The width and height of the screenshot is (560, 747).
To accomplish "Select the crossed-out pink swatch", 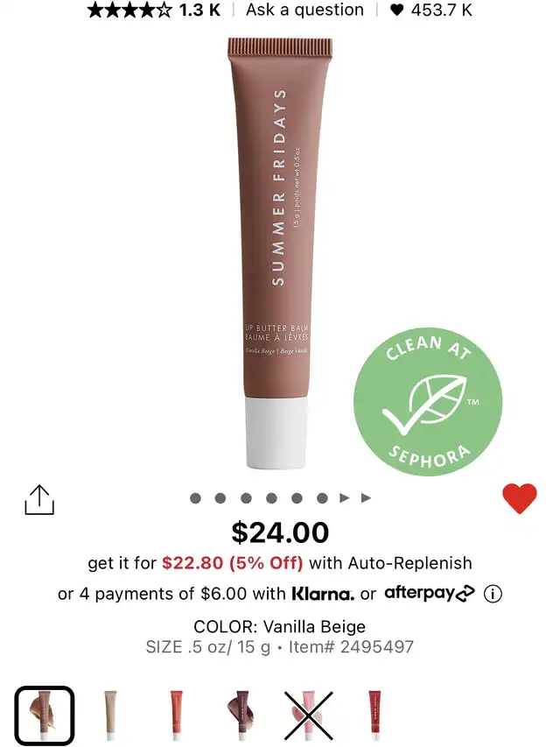I will [x=309, y=715].
